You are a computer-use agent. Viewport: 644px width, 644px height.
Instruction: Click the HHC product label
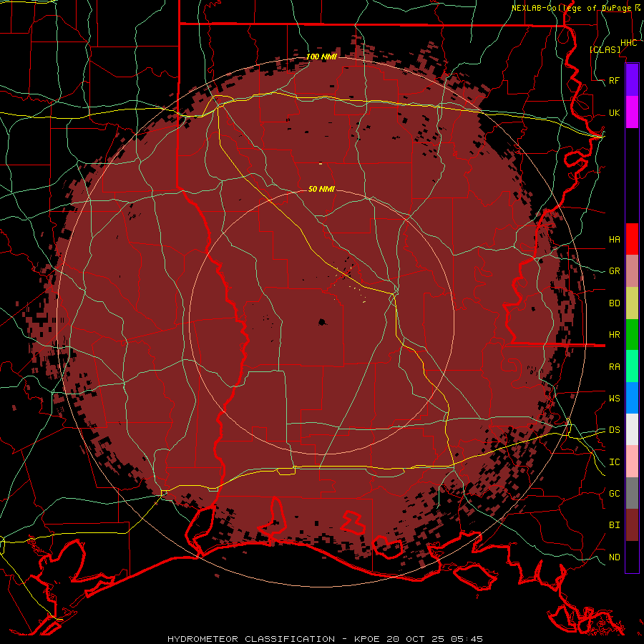point(628,43)
